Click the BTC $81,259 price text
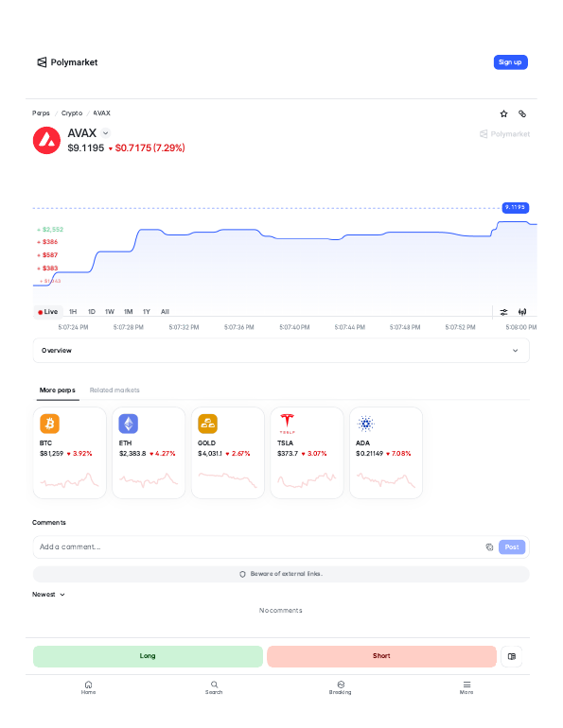563x728 pixels. [51, 454]
